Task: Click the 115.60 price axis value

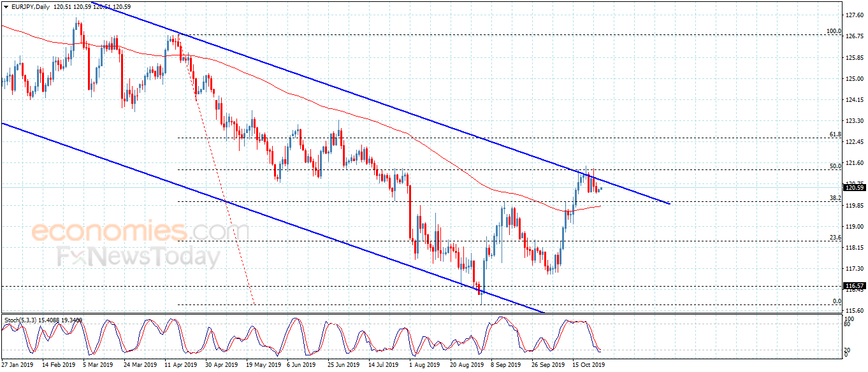Action: pyautogui.click(x=854, y=311)
